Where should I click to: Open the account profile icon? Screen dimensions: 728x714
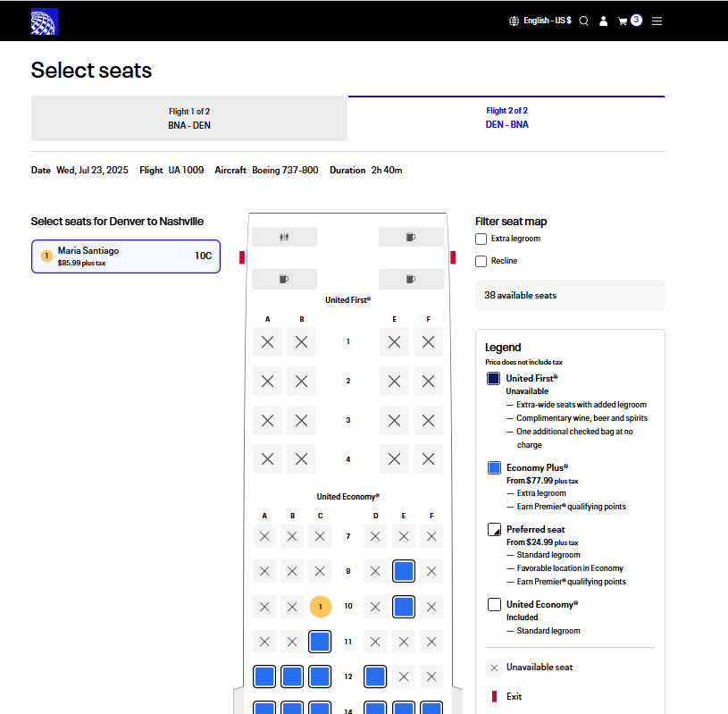[x=603, y=21]
